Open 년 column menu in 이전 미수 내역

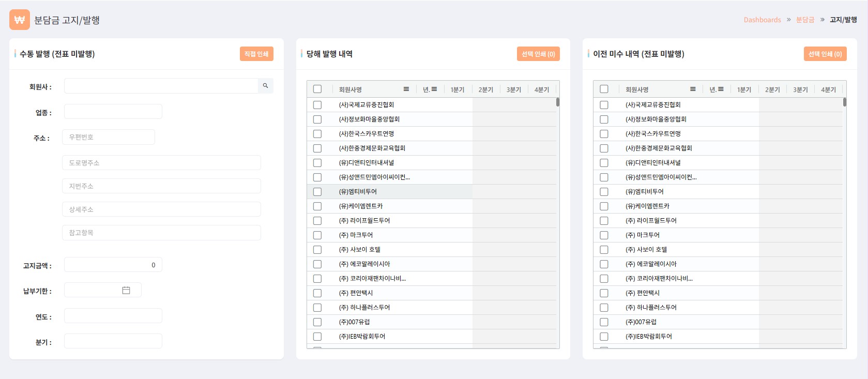point(721,89)
